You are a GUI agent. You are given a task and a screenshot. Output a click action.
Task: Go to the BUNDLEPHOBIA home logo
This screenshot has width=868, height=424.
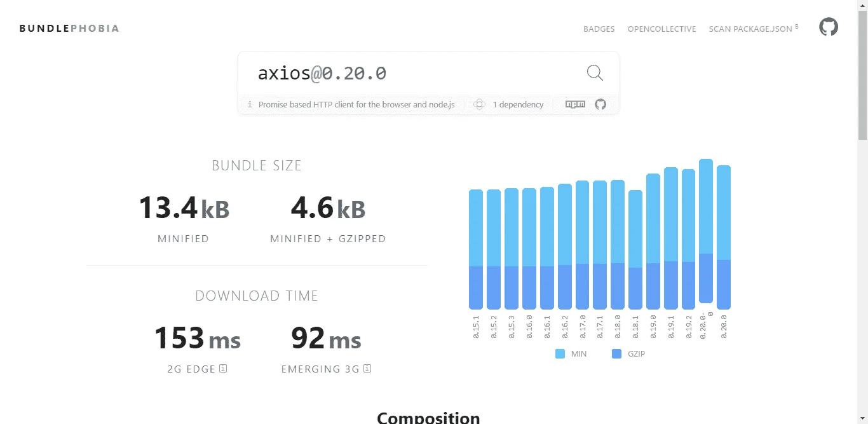[x=69, y=28]
